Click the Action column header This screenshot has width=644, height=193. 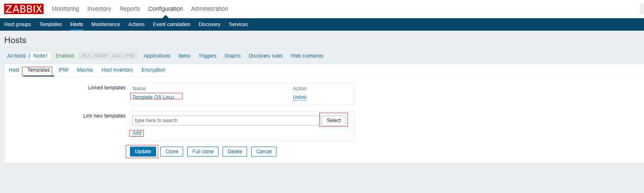coord(300,89)
